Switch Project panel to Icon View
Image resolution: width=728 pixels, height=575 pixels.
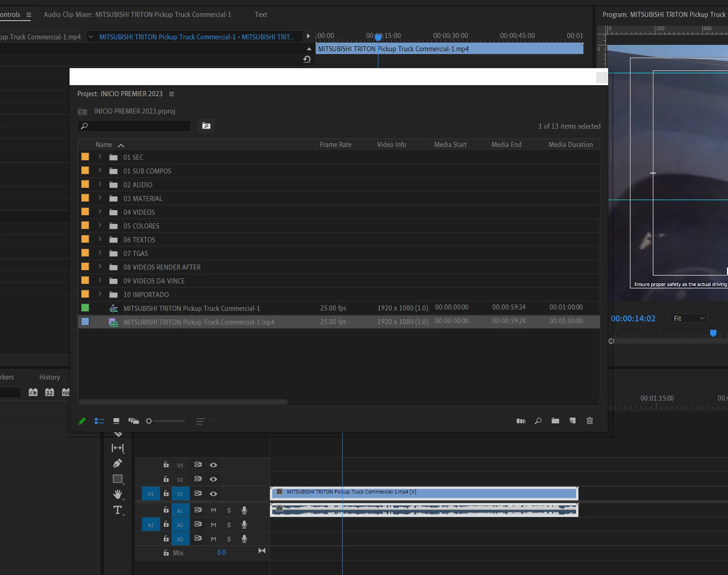click(116, 421)
